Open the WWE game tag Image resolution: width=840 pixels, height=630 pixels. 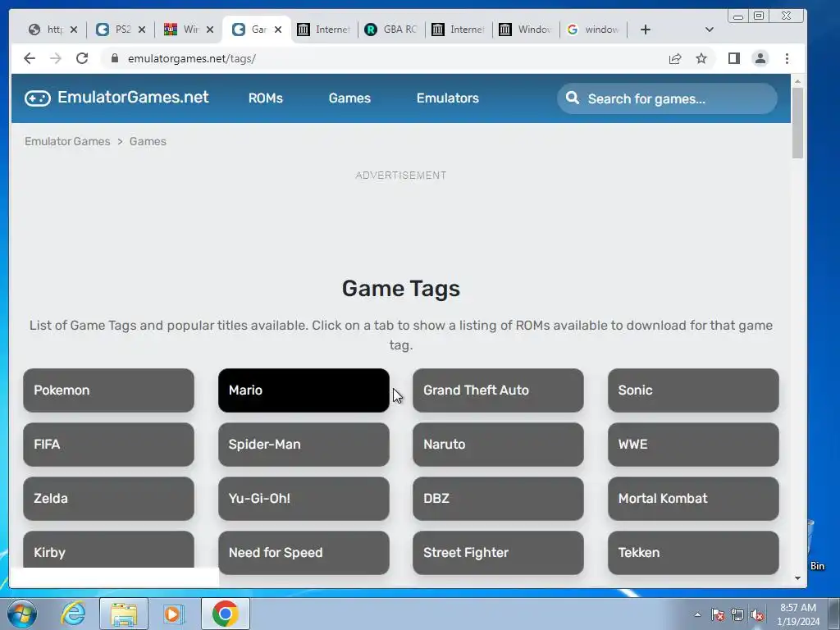click(x=693, y=445)
